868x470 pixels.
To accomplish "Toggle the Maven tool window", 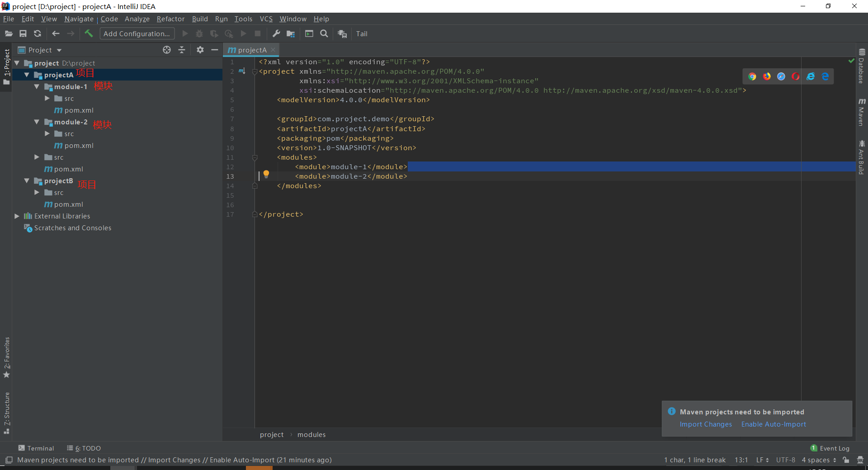I will coord(862,112).
